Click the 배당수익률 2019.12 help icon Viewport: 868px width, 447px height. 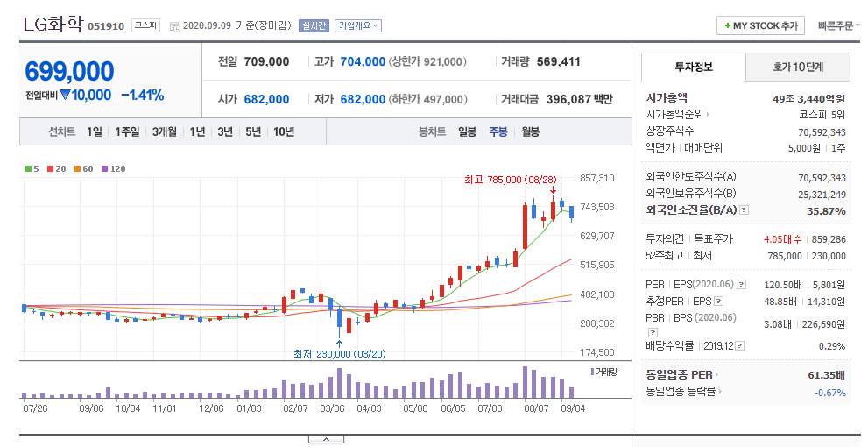740,345
